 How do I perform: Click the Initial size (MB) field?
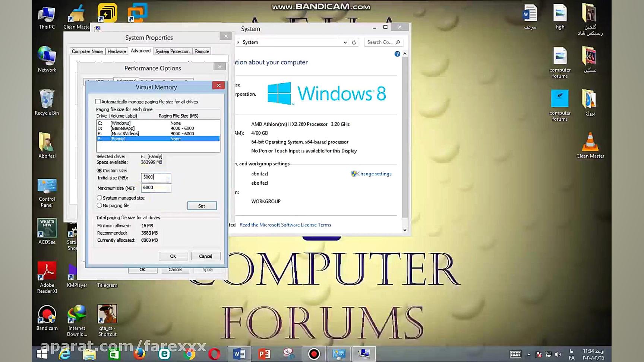[x=156, y=177]
